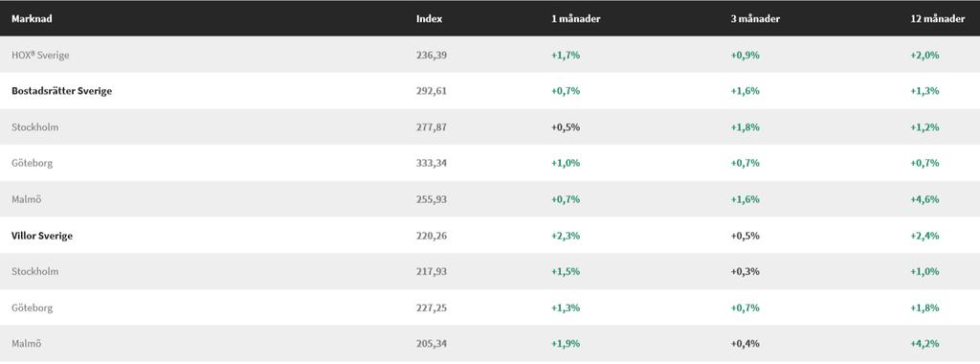The image size is (980, 364).
Task: Select Göteborg under Villor Sverige
Action: (32, 307)
